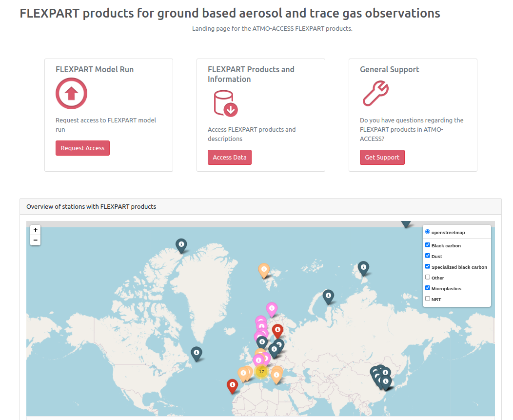Click the red station marker in Finland
Screen dimensions: 513x420
point(277,331)
